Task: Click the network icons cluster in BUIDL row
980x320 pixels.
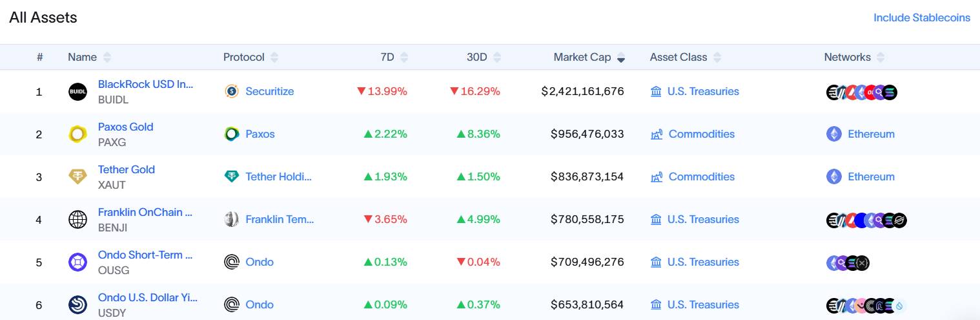Action: click(x=862, y=92)
